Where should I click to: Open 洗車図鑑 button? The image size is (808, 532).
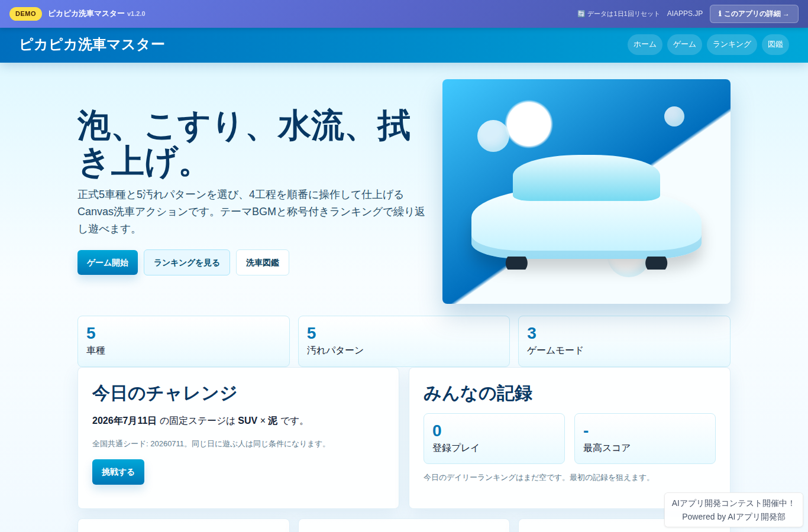point(263,262)
